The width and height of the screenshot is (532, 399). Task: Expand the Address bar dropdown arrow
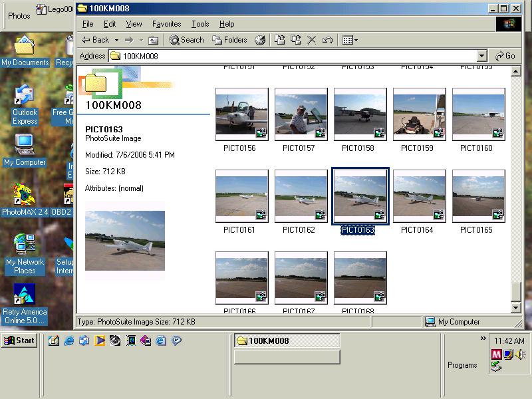point(482,57)
